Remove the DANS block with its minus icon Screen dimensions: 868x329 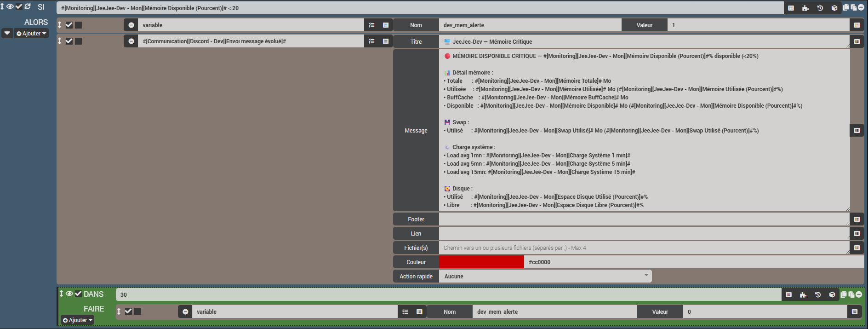point(859,294)
